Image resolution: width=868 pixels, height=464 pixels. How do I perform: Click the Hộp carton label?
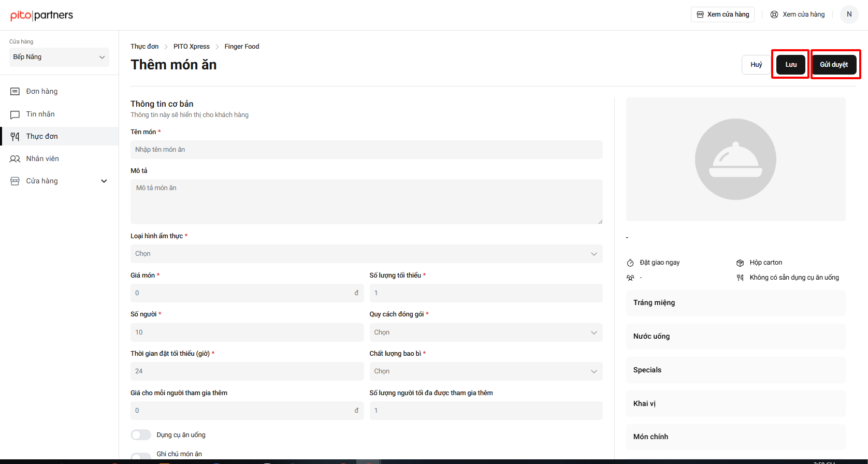pyautogui.click(x=766, y=263)
